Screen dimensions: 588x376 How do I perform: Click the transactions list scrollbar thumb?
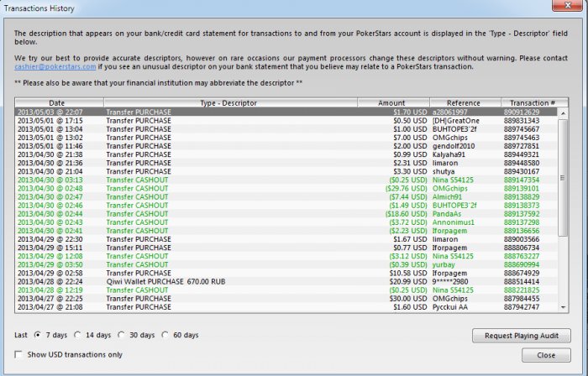click(563, 178)
